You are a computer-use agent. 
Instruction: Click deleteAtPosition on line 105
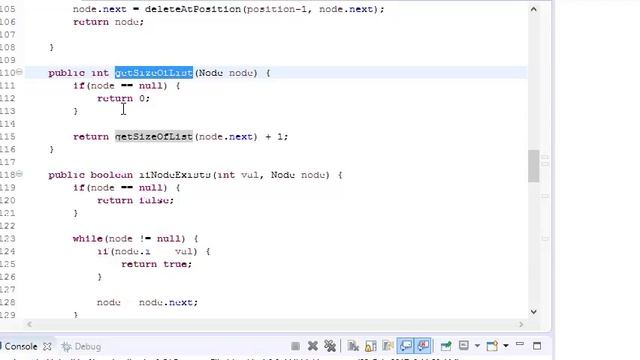coord(193,9)
